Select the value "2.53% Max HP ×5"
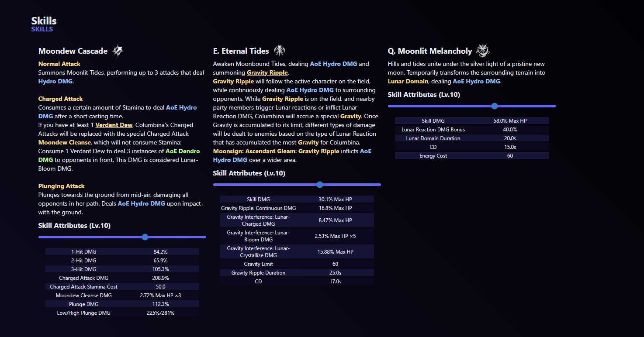Viewport: 644px width, 337px height. [336, 236]
